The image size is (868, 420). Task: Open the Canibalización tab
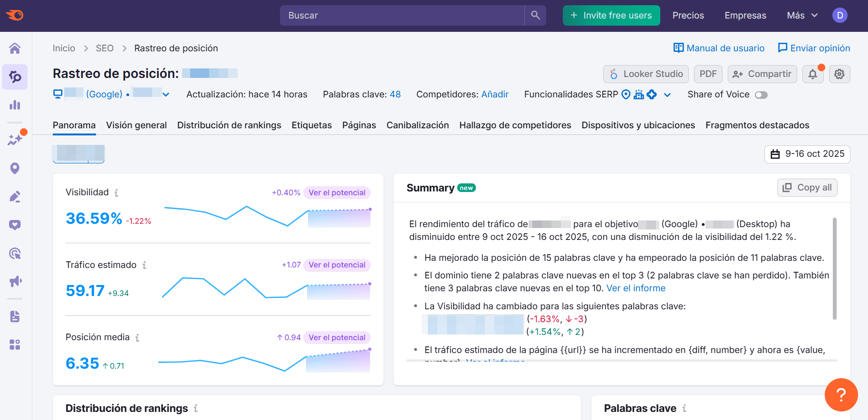417,125
